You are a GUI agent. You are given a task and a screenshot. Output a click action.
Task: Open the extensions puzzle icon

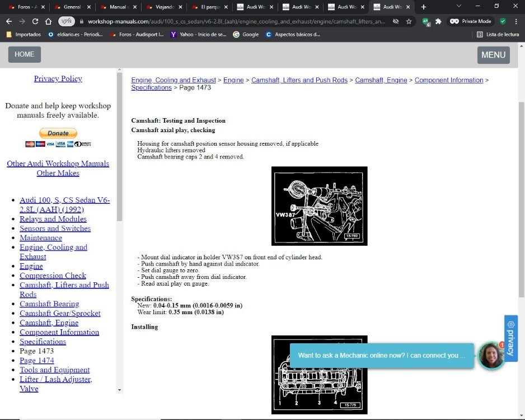(x=438, y=21)
